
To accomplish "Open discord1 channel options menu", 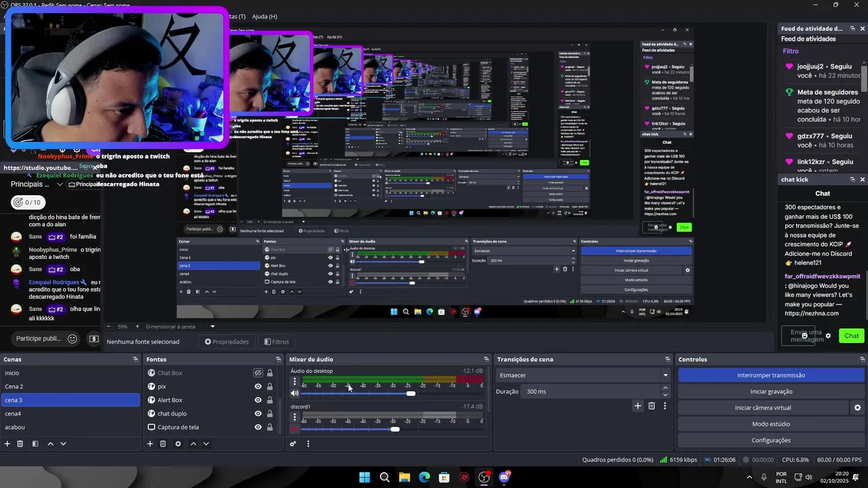I will tap(294, 418).
